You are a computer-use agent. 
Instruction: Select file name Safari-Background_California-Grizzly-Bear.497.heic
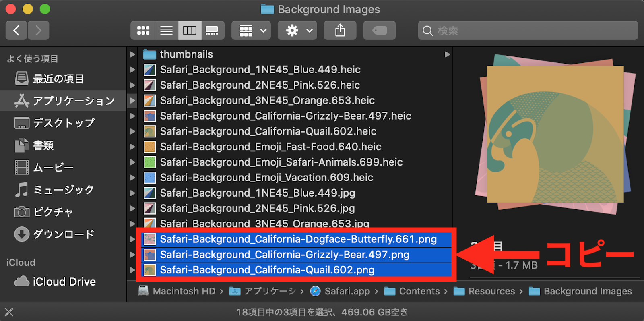coord(285,116)
